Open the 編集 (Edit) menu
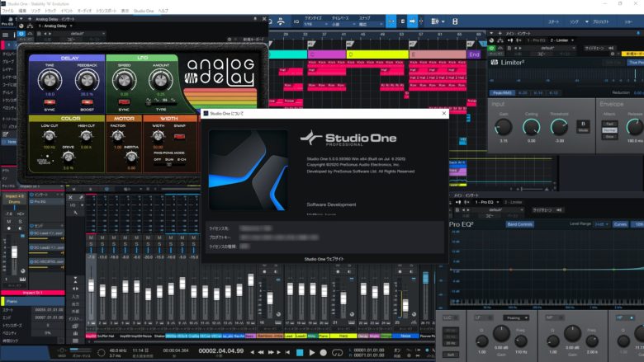This screenshot has width=644, height=362. tap(22, 11)
